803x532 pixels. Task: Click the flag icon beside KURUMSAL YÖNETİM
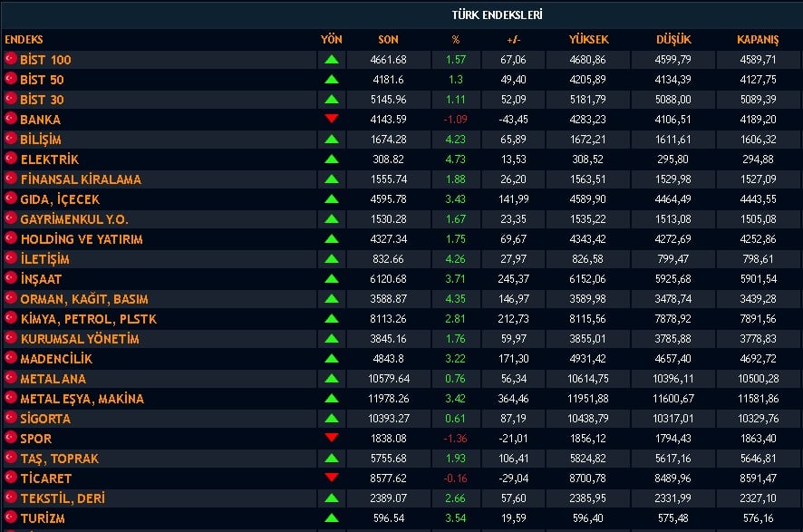click(11, 338)
